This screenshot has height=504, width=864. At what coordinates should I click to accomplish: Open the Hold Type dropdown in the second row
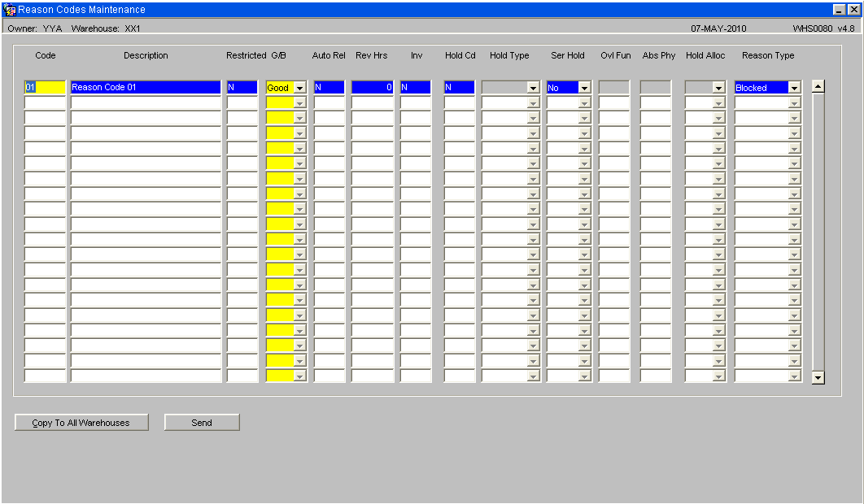533,103
